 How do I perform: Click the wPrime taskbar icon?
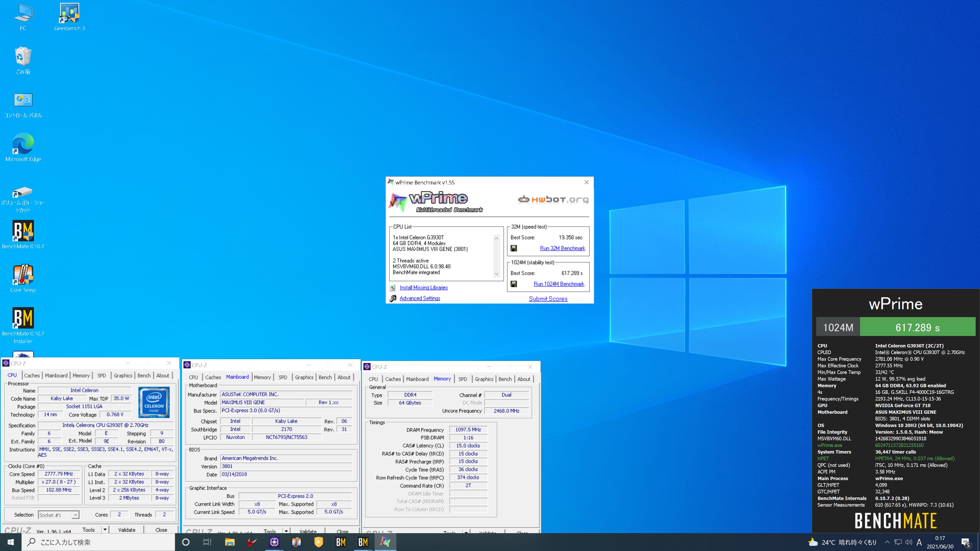(385, 542)
